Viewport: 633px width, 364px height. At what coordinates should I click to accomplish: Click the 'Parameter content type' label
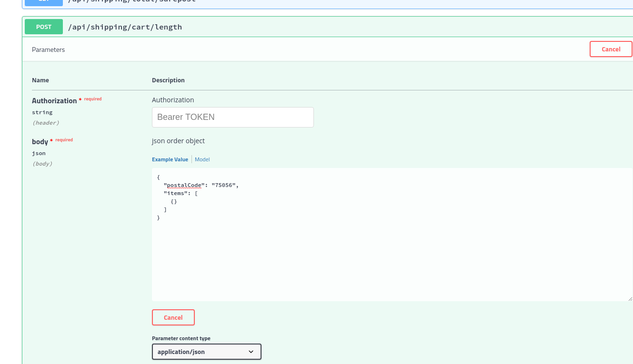tap(181, 338)
